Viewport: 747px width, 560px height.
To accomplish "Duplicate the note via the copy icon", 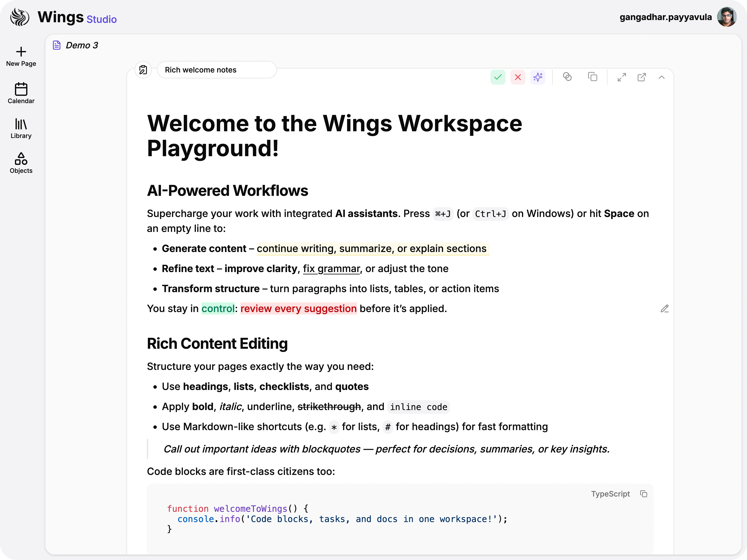I will (x=593, y=77).
